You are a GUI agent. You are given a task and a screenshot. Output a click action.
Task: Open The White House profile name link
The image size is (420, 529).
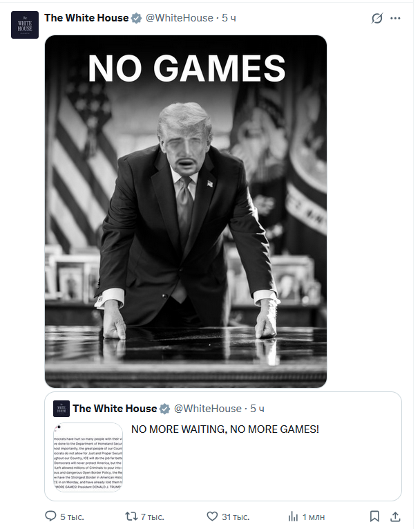tap(86, 17)
